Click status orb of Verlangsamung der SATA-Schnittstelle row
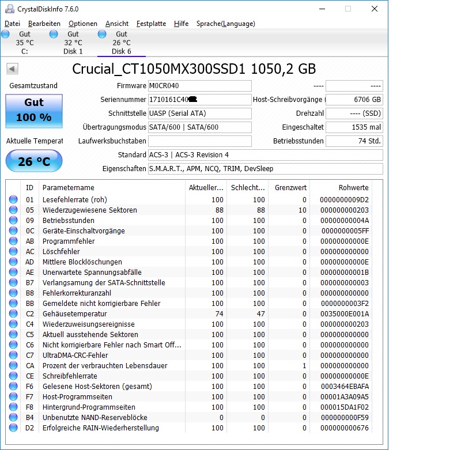Image resolution: width=476 pixels, height=450 pixels. pyautogui.click(x=13, y=282)
